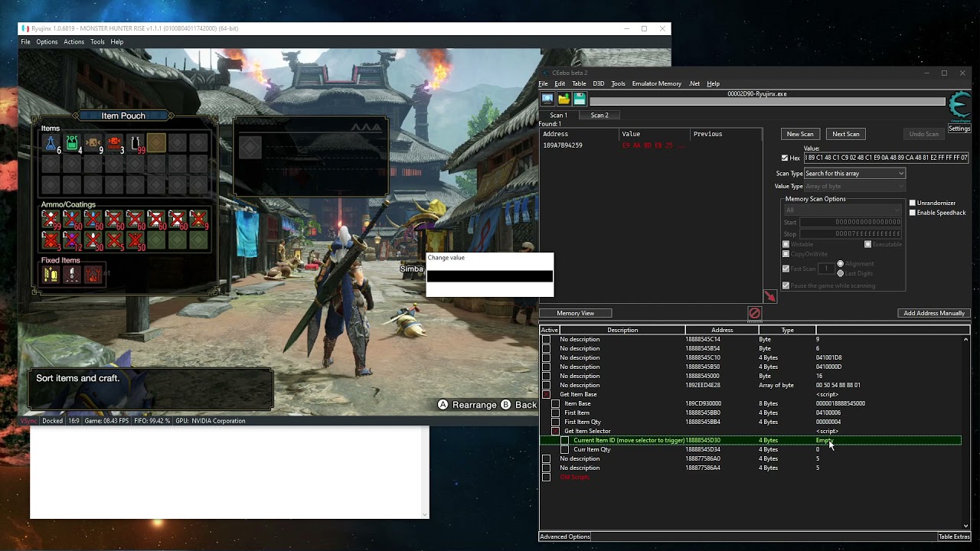Image resolution: width=980 pixels, height=551 pixels.
Task: Switch to the Scan 2 tab
Action: (599, 116)
